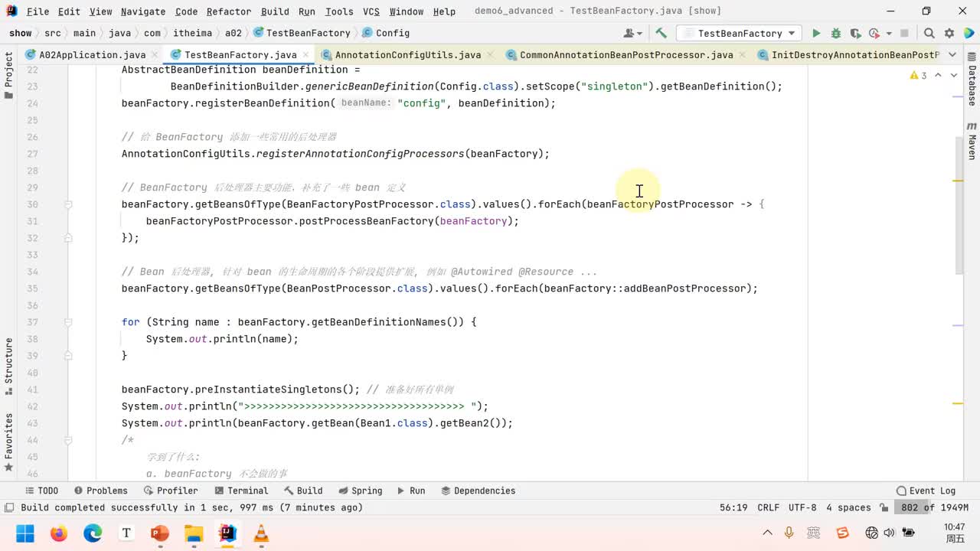Screen dimensions: 980x551
Task: Switch to AnnotationConfigUtils.java tab
Action: click(407, 54)
